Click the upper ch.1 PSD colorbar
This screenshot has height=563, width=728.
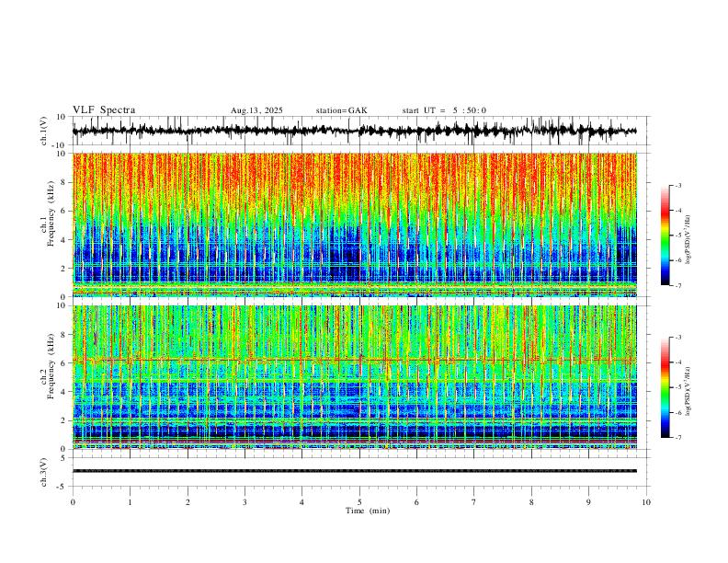click(x=665, y=236)
